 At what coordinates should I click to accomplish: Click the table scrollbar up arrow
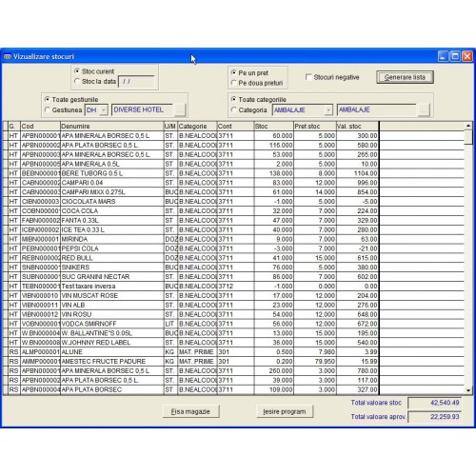point(468,126)
